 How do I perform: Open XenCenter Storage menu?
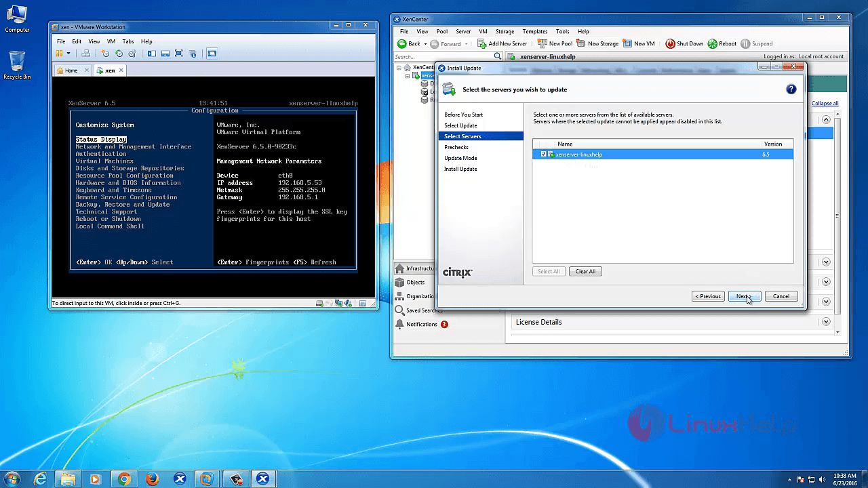tap(505, 31)
